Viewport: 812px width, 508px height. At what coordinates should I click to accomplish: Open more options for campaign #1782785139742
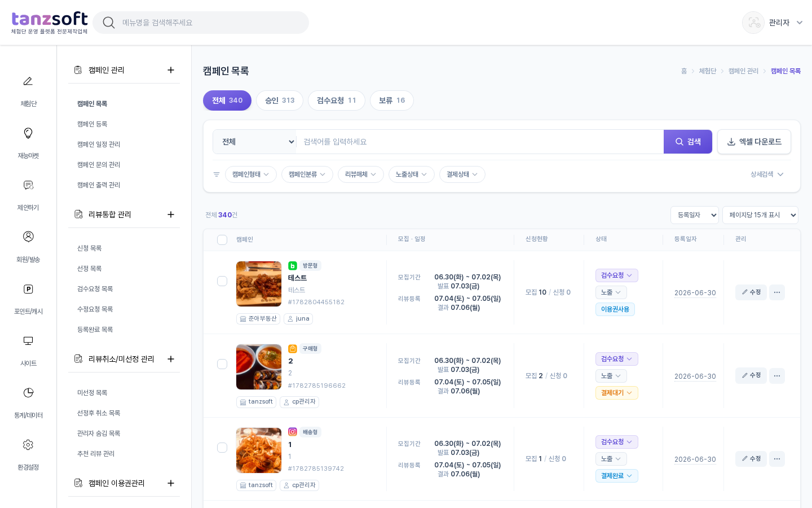777,459
